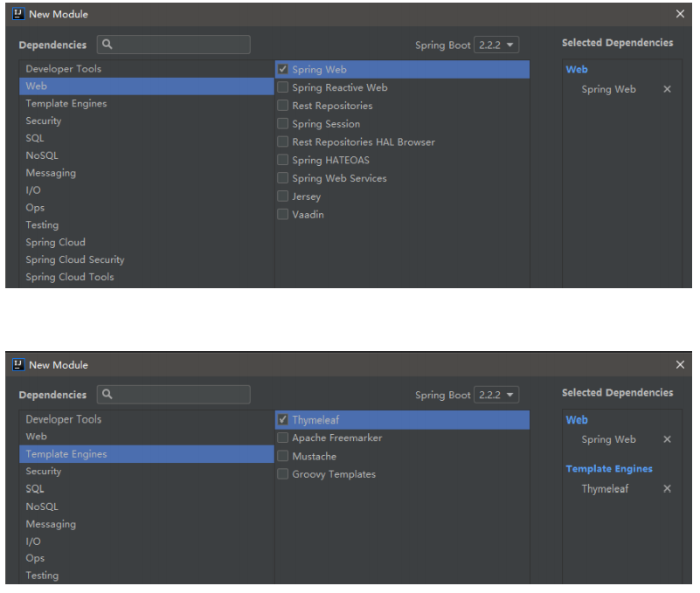Check Groovy Templates checkbox
The image size is (700, 593).
pos(282,474)
